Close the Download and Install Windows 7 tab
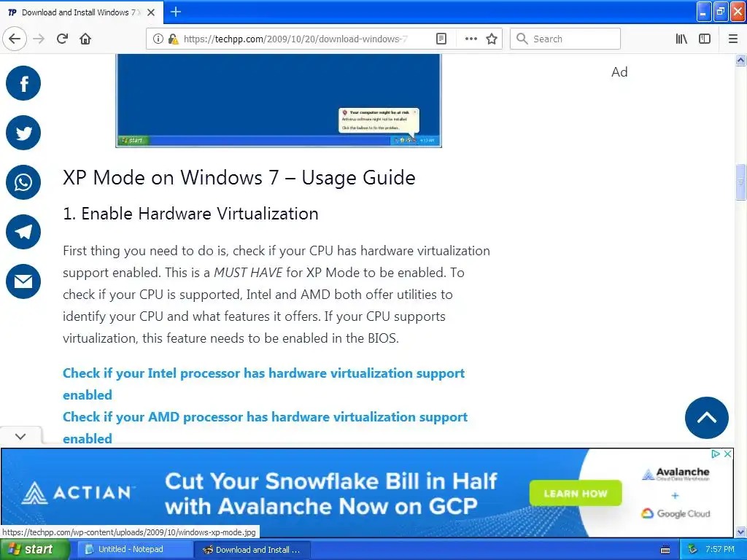 pyautogui.click(x=151, y=12)
